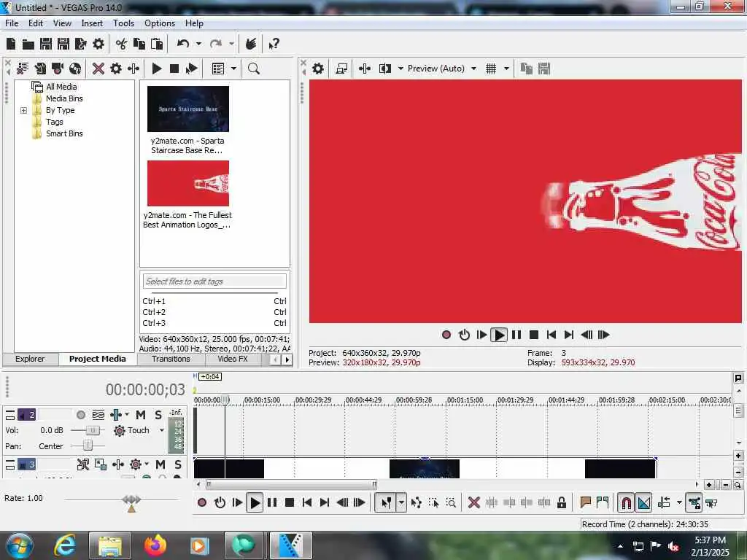The image size is (747, 560).
Task: Save the preview snapshot to file
Action: (x=544, y=69)
